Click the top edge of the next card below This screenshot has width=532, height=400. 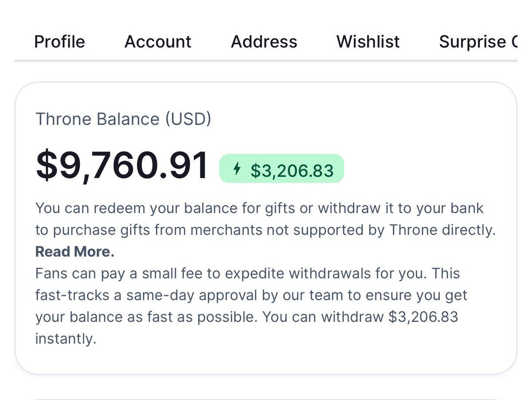(266, 399)
